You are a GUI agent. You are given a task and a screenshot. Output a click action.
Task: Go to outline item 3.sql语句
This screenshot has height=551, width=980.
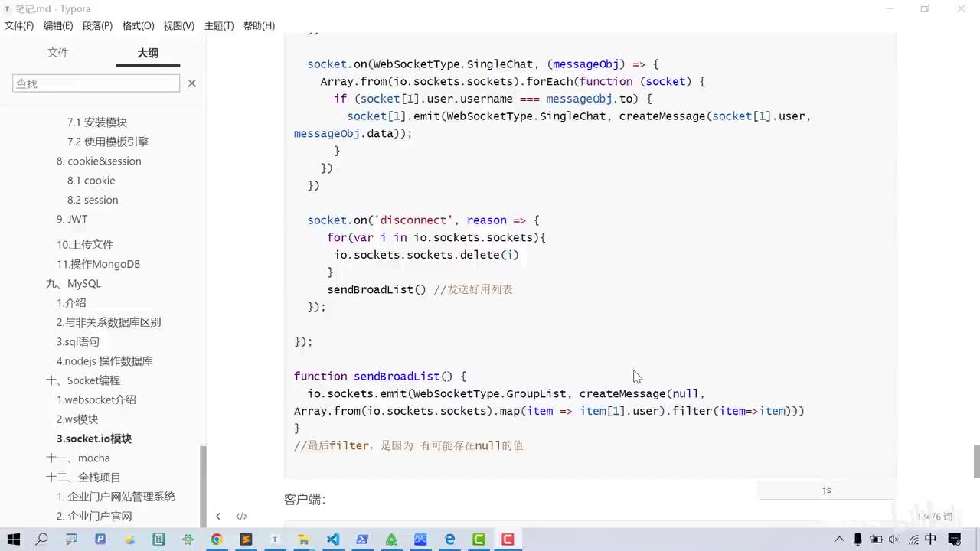pos(78,342)
